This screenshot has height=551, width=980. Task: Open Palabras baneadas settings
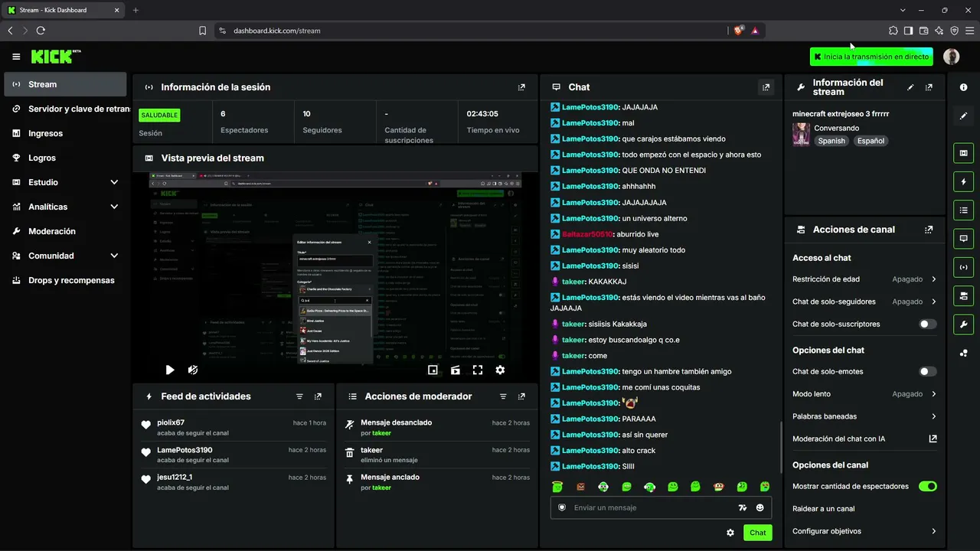point(864,416)
